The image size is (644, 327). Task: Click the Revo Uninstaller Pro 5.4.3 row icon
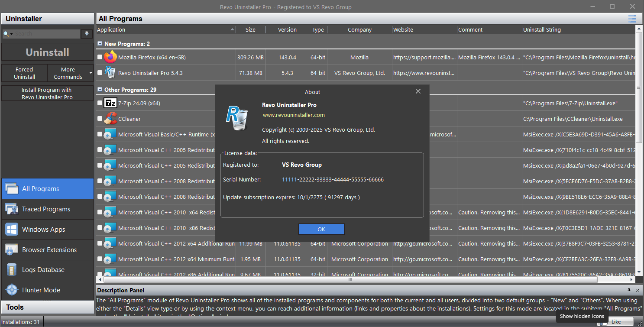110,73
